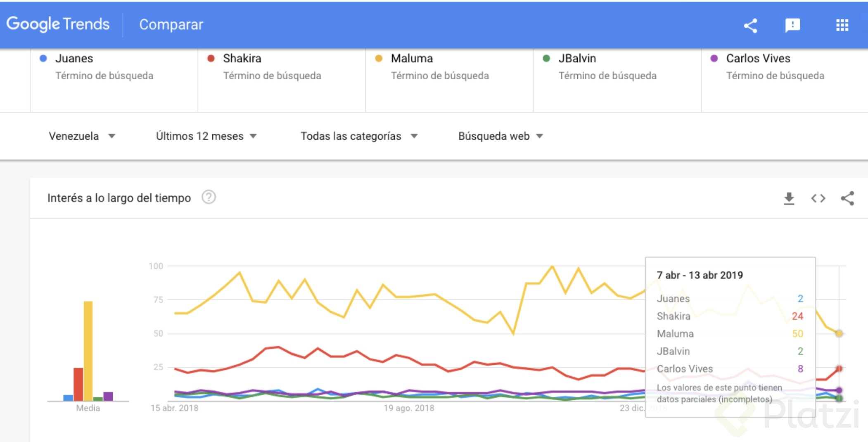The width and height of the screenshot is (868, 442).
Task: Click the Maluma search term card
Action: (449, 80)
